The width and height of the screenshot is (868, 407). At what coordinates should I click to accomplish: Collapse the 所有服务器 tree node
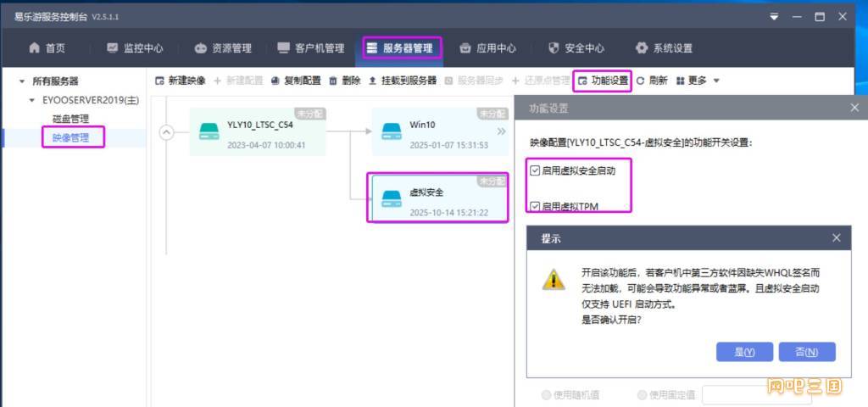pos(22,81)
